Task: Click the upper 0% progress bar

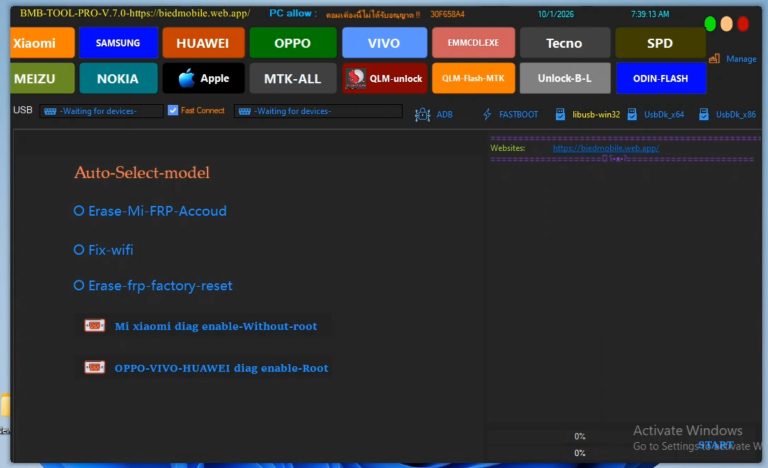Action: 579,436
